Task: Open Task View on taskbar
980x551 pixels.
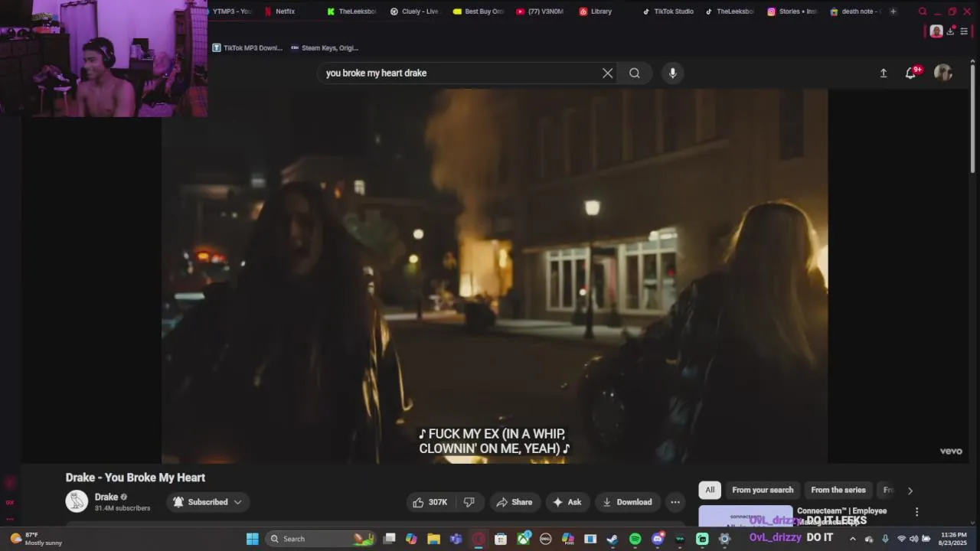Action: click(x=389, y=539)
